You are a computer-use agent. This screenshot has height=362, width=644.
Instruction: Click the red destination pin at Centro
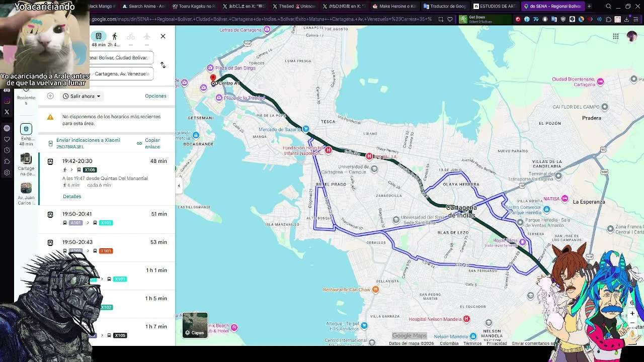tap(213, 79)
